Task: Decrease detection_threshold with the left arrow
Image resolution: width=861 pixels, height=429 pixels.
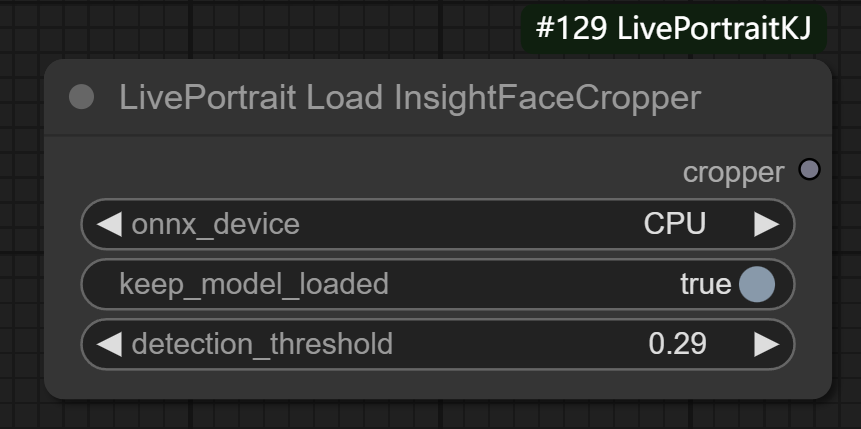Action: [109, 344]
